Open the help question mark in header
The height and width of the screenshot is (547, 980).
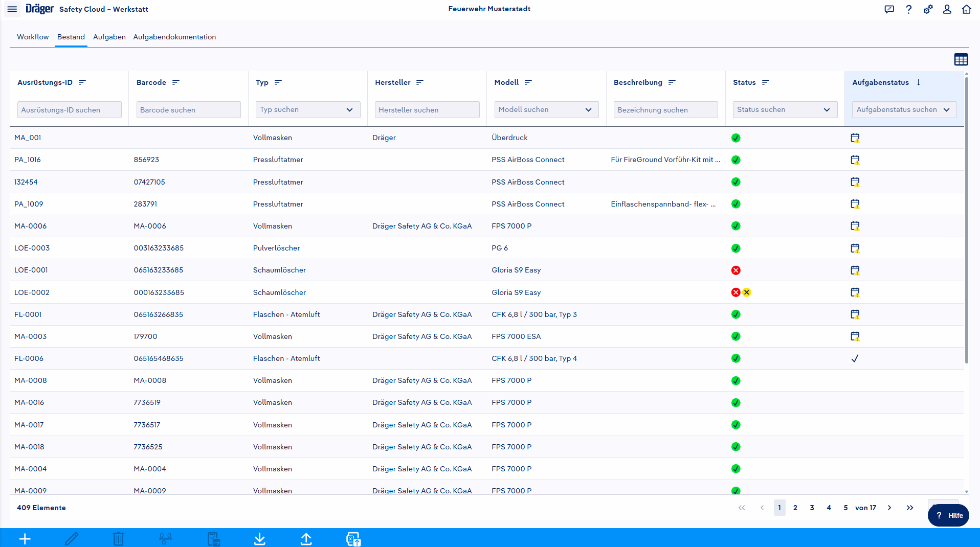(909, 9)
